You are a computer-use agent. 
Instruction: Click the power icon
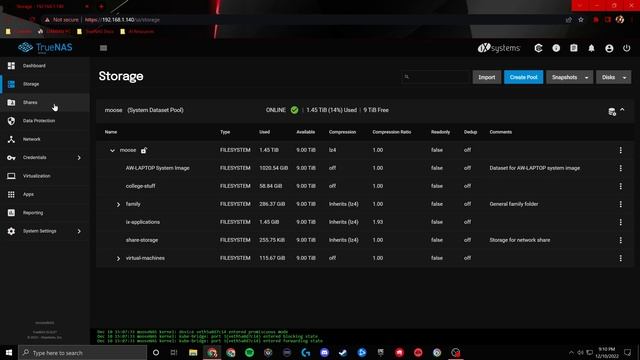click(x=627, y=48)
